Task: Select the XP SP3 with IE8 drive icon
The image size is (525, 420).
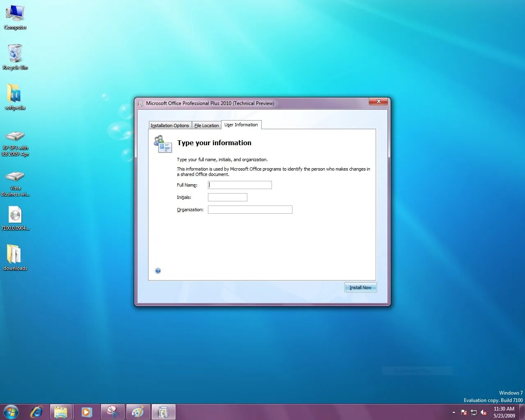Action: pyautogui.click(x=15, y=143)
